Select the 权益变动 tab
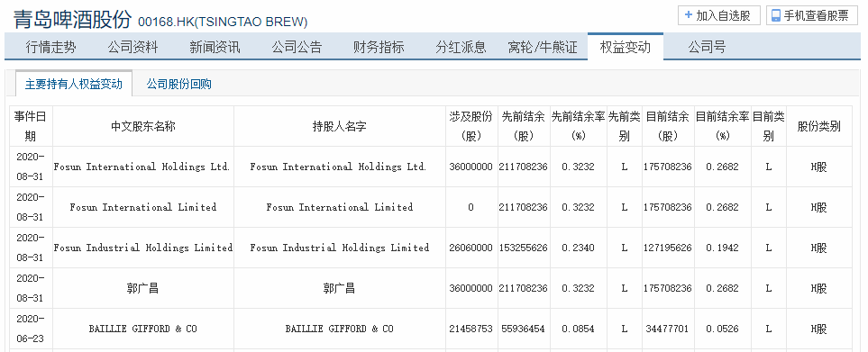868x352 pixels. tap(626, 47)
